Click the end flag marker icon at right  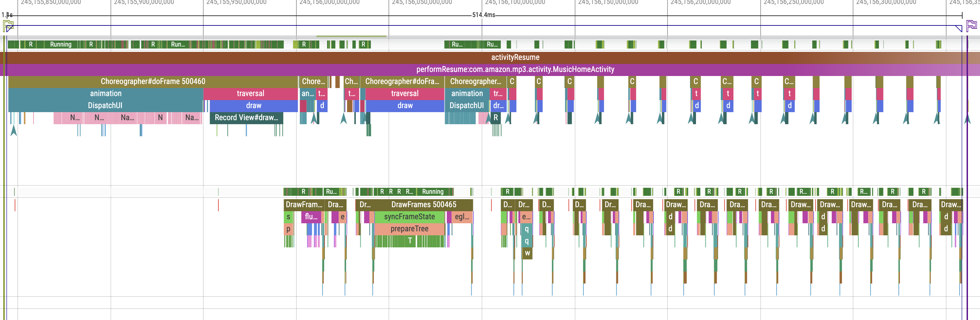(971, 26)
